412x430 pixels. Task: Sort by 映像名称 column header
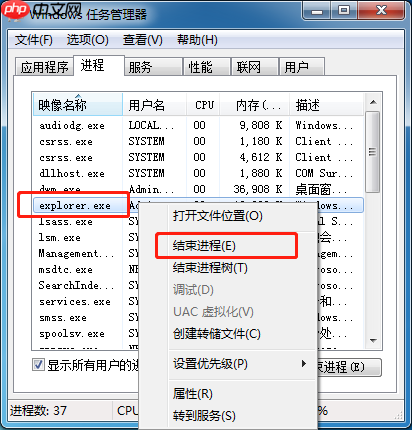coord(78,105)
